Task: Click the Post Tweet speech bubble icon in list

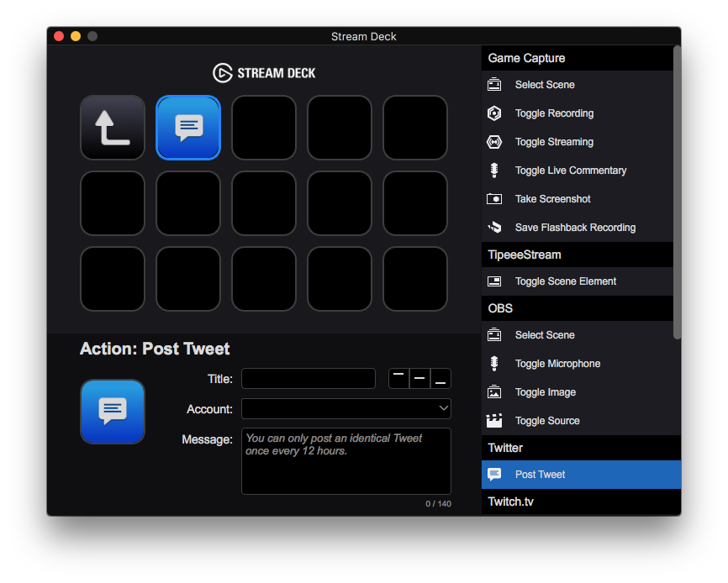Action: point(494,475)
